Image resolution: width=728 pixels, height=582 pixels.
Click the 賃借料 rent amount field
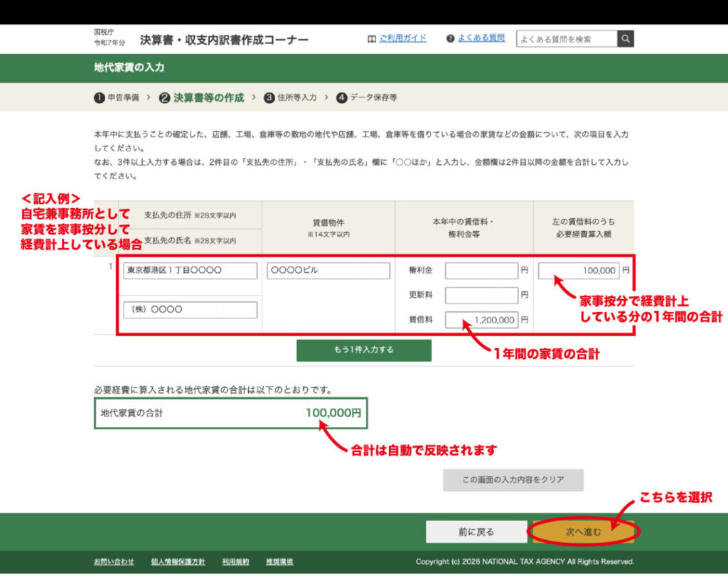click(x=482, y=320)
